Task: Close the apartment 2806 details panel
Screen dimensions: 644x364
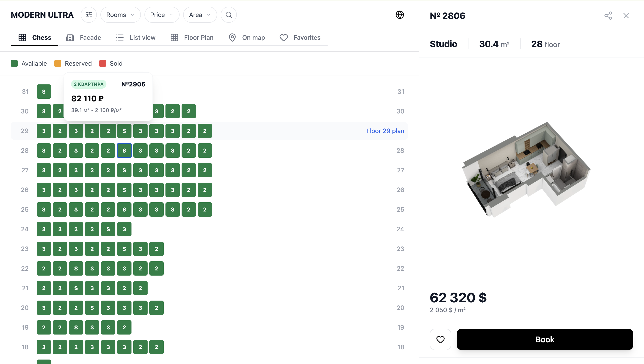Action: (x=626, y=16)
